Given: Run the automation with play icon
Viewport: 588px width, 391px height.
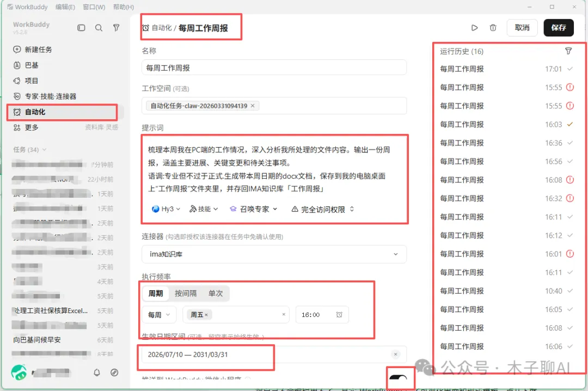Looking at the screenshot, I should (x=474, y=28).
